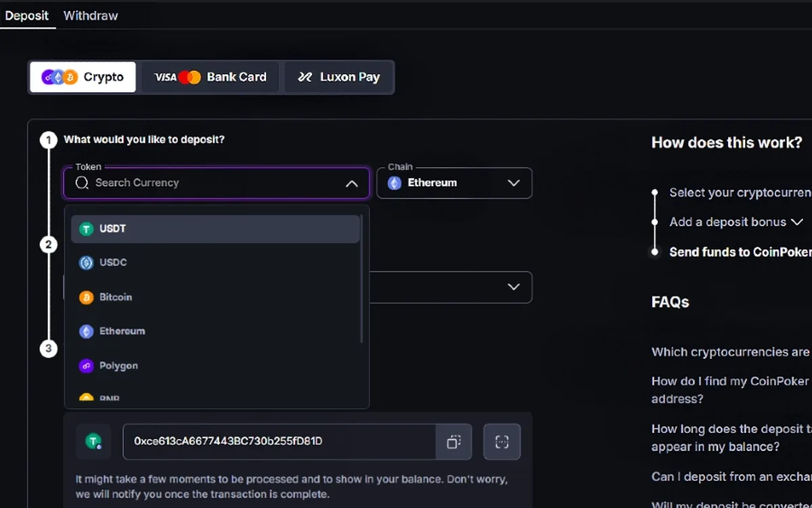Image resolution: width=812 pixels, height=508 pixels.
Task: Choose USDT from the token list
Action: pyautogui.click(x=215, y=229)
